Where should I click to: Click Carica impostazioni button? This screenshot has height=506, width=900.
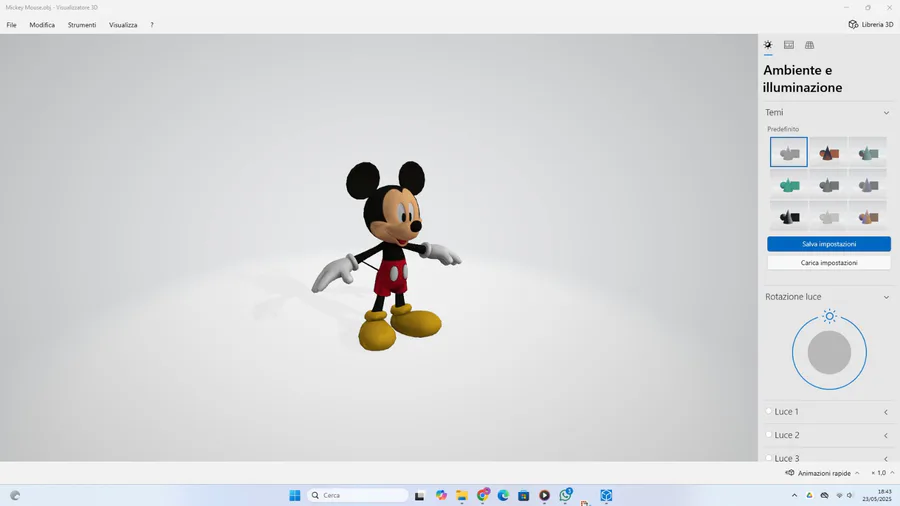click(829, 263)
